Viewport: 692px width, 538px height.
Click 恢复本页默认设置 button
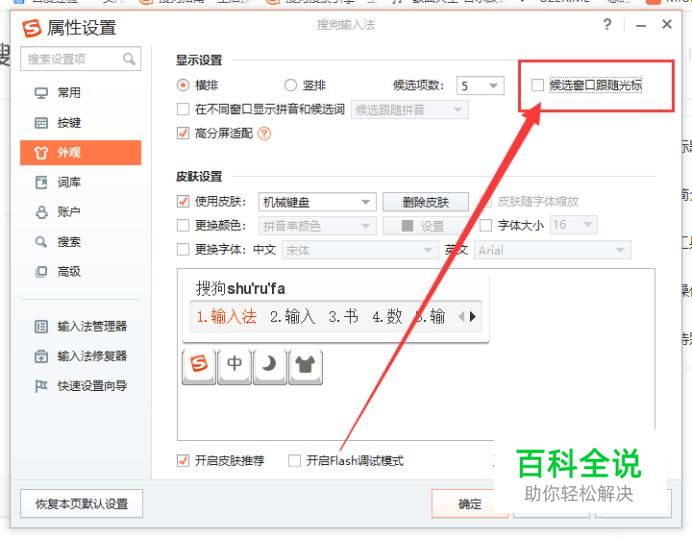click(82, 504)
